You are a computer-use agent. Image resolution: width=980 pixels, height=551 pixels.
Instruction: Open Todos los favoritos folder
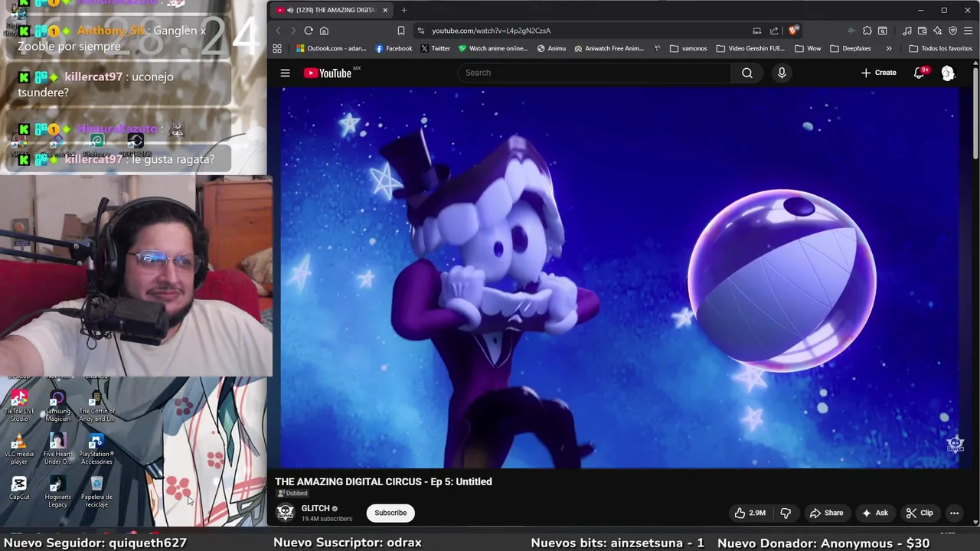tap(941, 48)
